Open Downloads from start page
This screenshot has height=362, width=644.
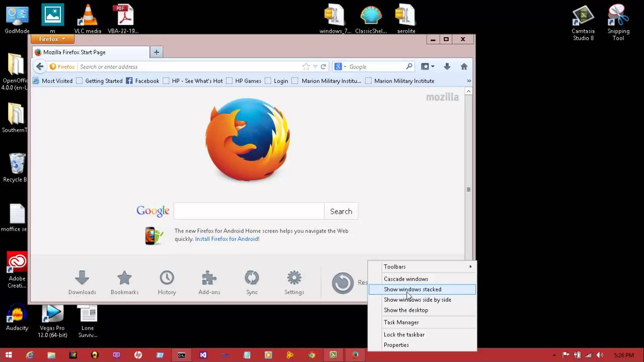click(82, 283)
